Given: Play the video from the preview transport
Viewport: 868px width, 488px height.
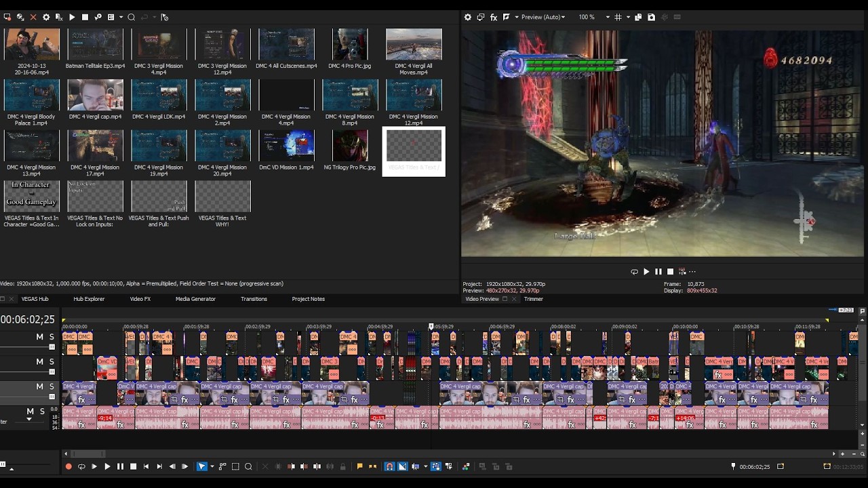Looking at the screenshot, I should pyautogui.click(x=646, y=272).
